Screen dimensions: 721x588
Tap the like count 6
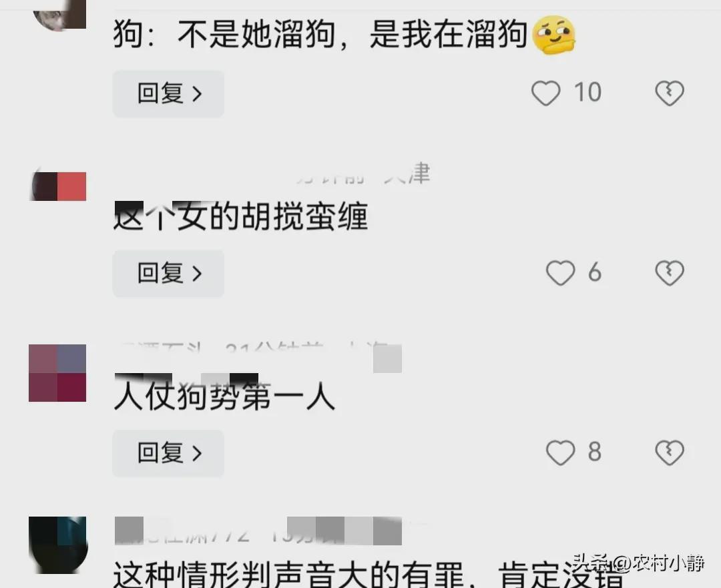point(595,272)
